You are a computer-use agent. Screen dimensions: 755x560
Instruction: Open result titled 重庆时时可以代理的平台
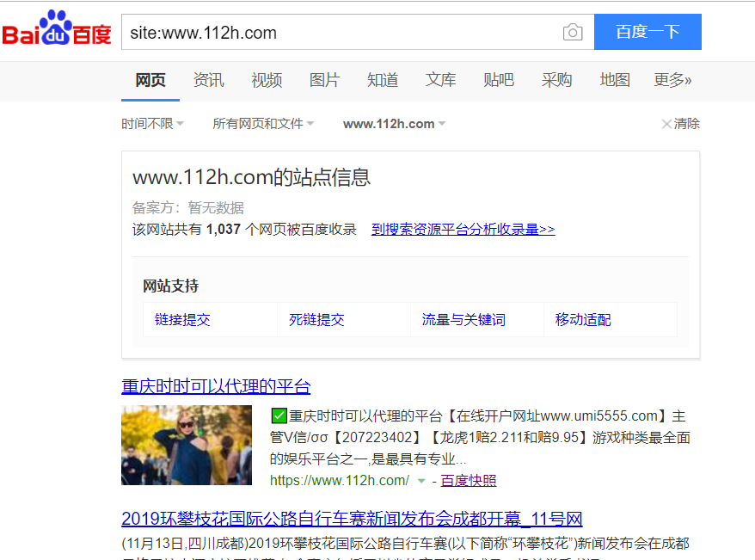point(216,386)
